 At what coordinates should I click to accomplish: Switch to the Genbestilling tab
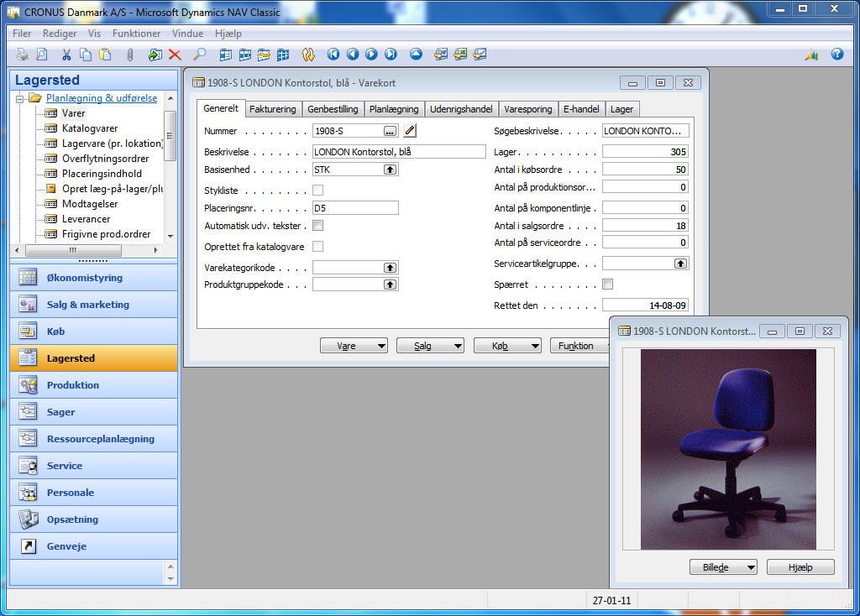click(x=333, y=109)
